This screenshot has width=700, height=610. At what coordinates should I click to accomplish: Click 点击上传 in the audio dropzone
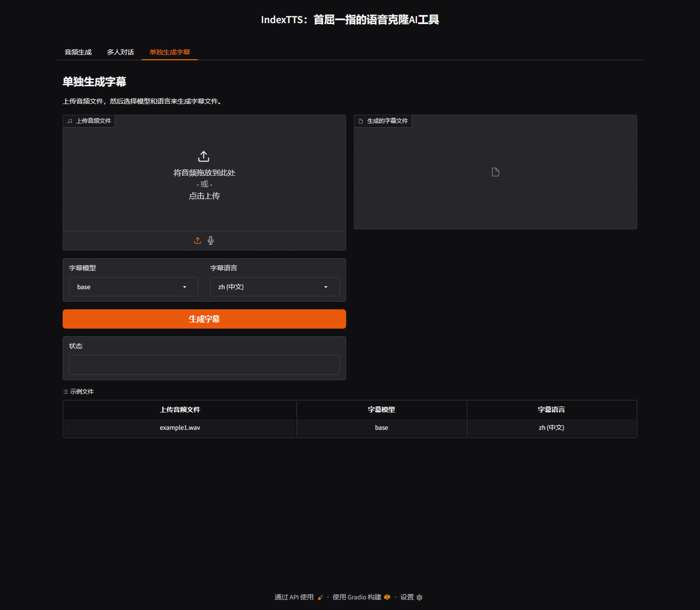204,196
